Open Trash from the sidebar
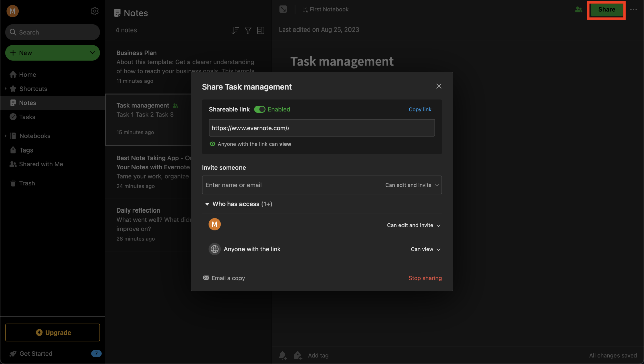The height and width of the screenshot is (364, 644). 26,183
